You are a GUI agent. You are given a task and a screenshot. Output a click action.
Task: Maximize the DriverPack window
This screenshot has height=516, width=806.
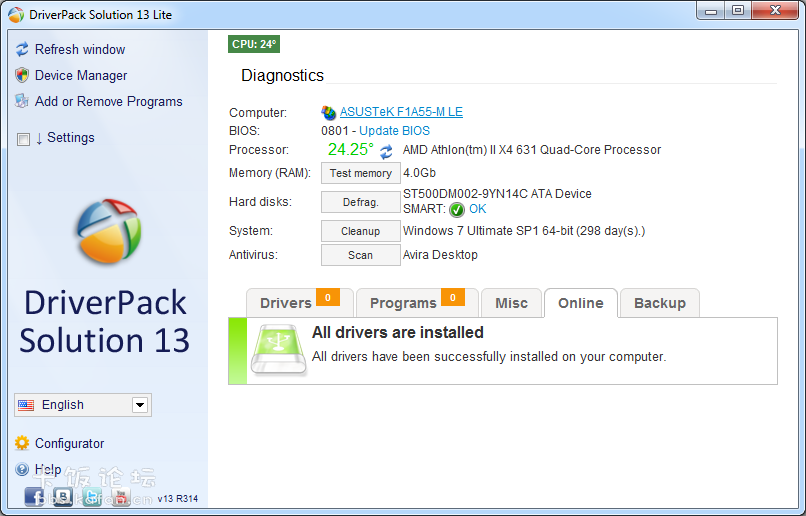tap(738, 11)
